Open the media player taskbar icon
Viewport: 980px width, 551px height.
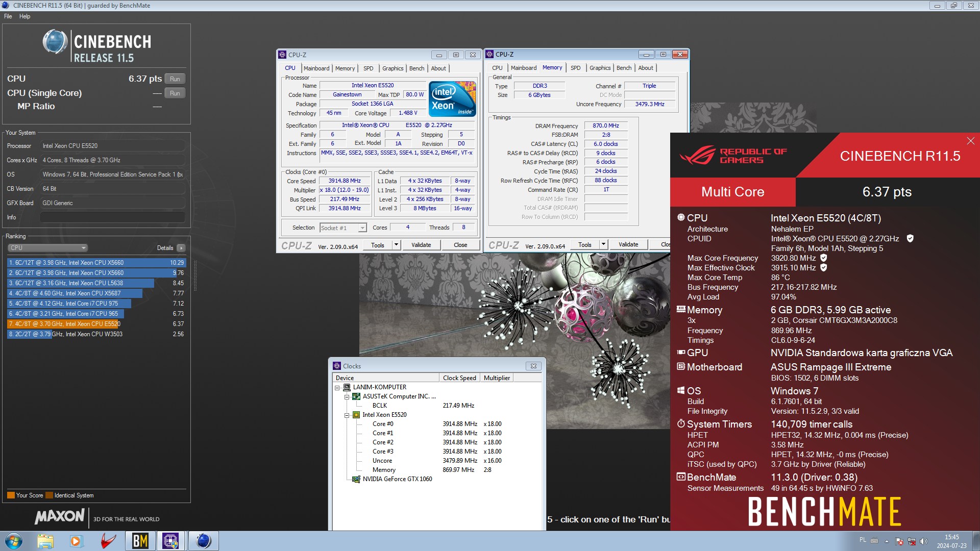click(x=76, y=541)
